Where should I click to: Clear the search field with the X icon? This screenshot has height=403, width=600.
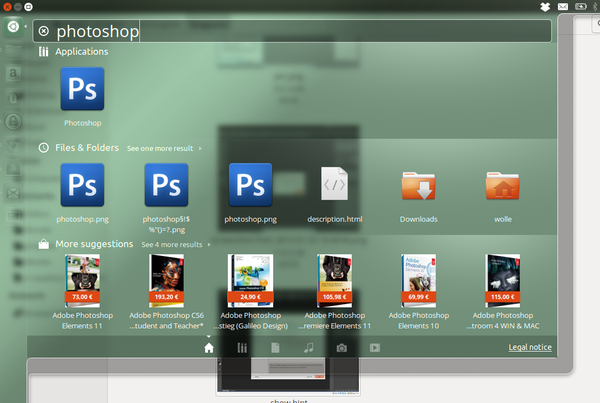44,31
